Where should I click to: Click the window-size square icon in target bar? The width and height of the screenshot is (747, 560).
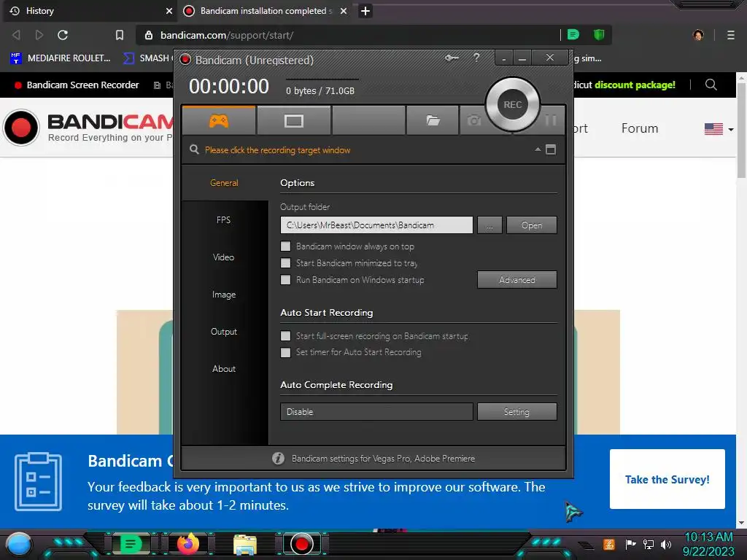[551, 149]
